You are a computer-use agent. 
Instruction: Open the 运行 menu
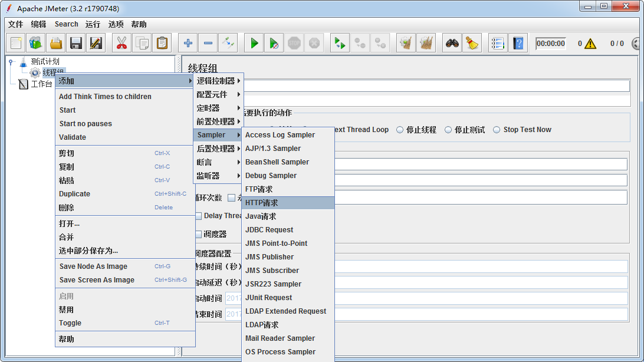pyautogui.click(x=93, y=24)
